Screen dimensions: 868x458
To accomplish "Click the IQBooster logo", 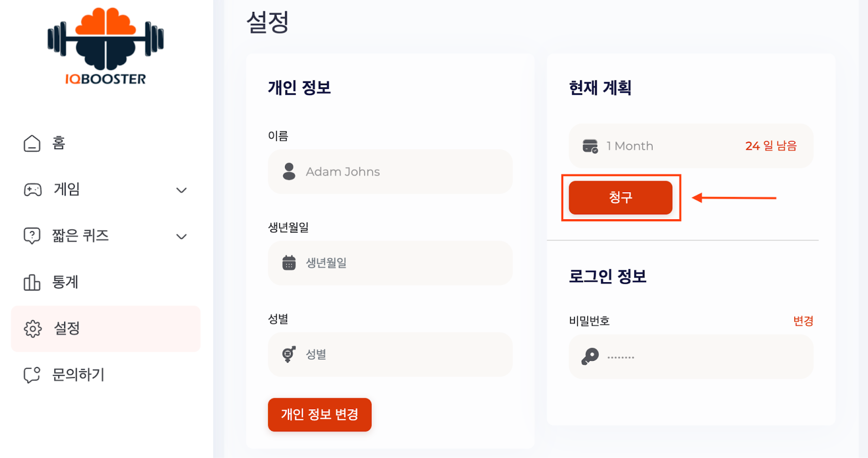I will click(106, 47).
